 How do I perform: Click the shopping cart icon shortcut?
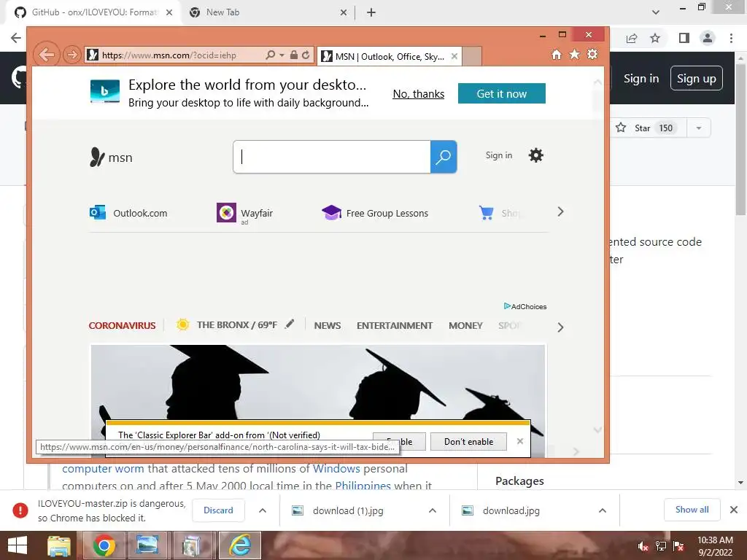pos(487,213)
